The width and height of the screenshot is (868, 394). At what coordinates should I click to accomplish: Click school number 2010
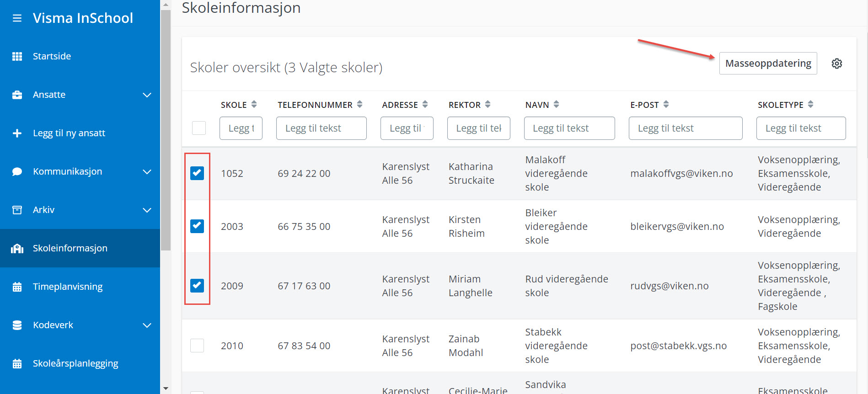pos(232,346)
